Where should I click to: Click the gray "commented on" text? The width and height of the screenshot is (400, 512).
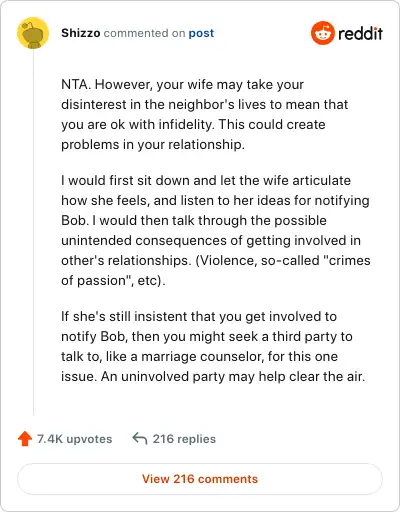click(x=144, y=33)
